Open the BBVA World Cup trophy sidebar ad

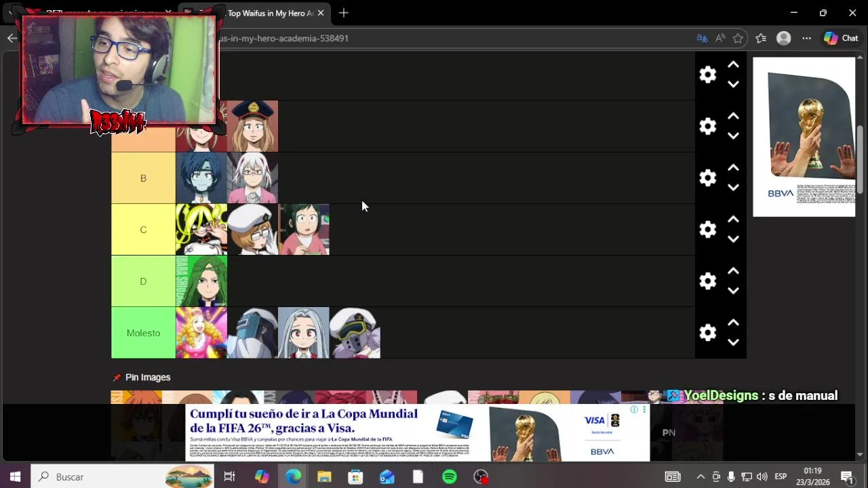pyautogui.click(x=804, y=136)
